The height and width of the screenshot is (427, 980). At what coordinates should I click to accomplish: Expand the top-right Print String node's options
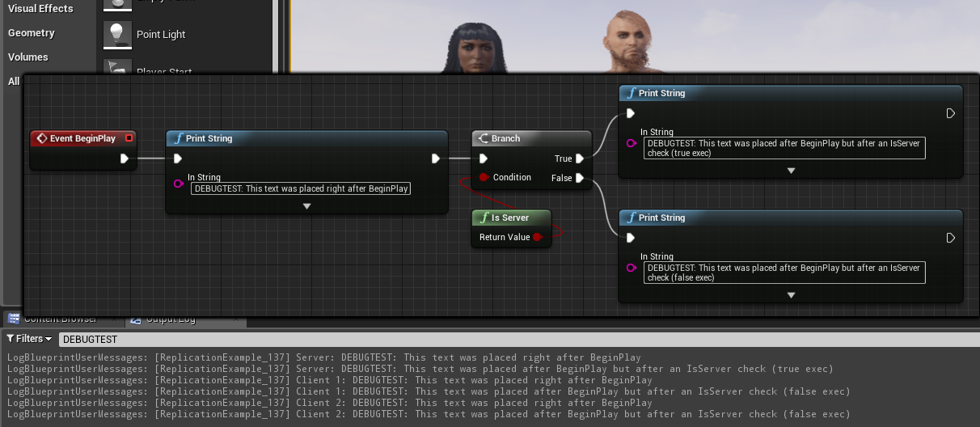pos(791,171)
